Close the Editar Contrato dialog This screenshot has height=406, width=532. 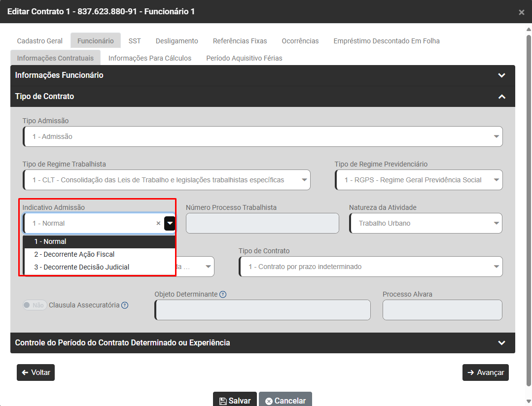[x=521, y=12]
